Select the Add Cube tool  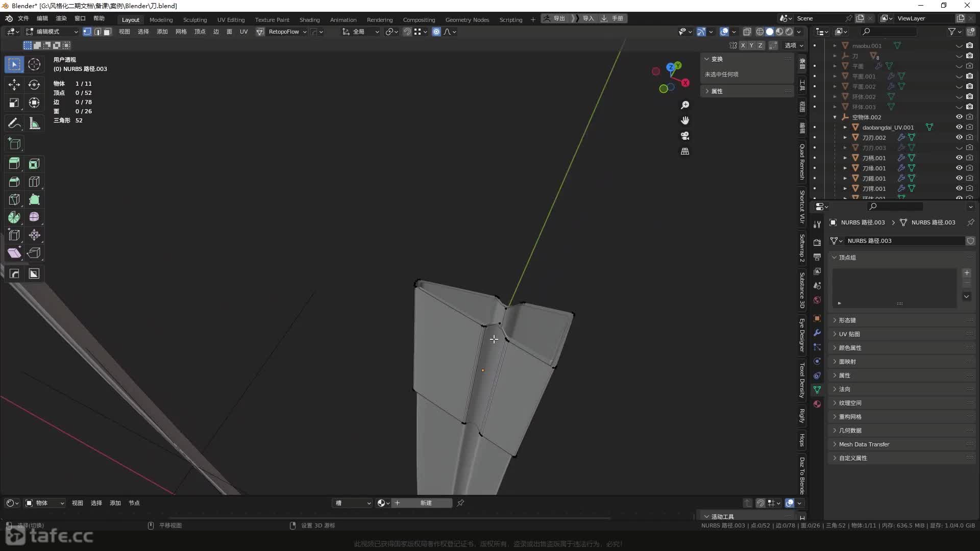(x=14, y=144)
